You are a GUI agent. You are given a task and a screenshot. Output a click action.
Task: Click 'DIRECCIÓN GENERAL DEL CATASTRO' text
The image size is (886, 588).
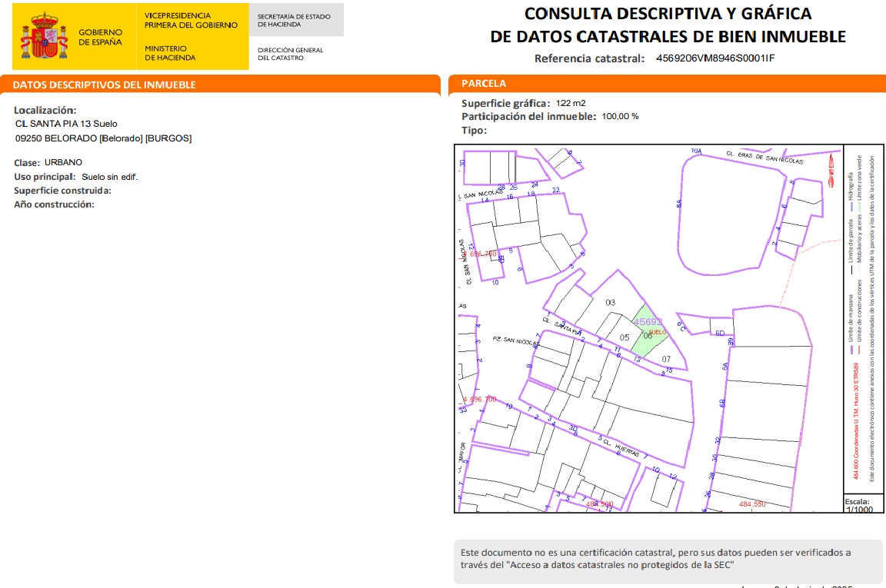tap(291, 54)
